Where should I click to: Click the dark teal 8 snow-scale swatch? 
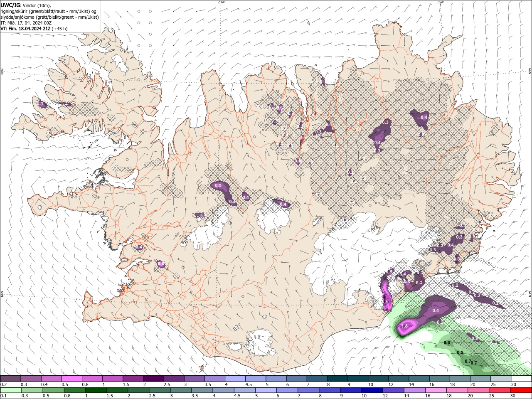[337, 379]
